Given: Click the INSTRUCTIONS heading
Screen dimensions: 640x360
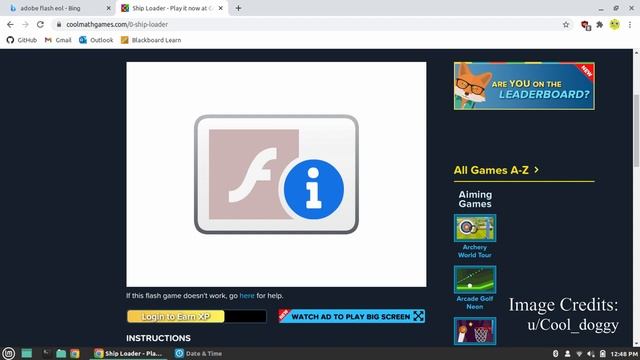Looking at the screenshot, I should click(158, 338).
